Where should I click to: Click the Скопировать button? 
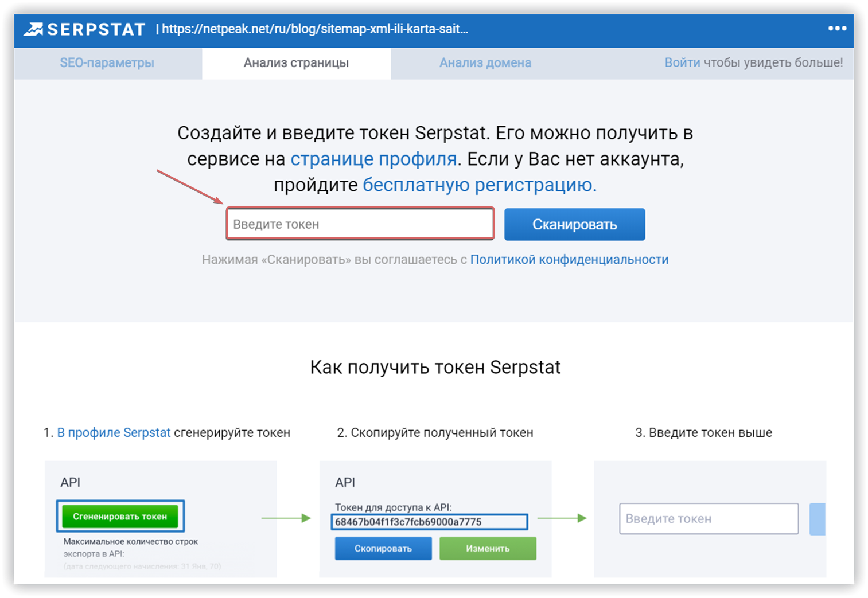[x=383, y=549]
